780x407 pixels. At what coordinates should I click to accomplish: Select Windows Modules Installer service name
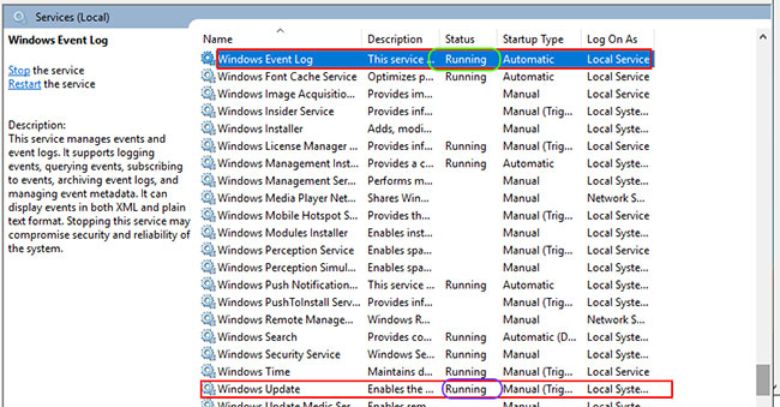(283, 233)
